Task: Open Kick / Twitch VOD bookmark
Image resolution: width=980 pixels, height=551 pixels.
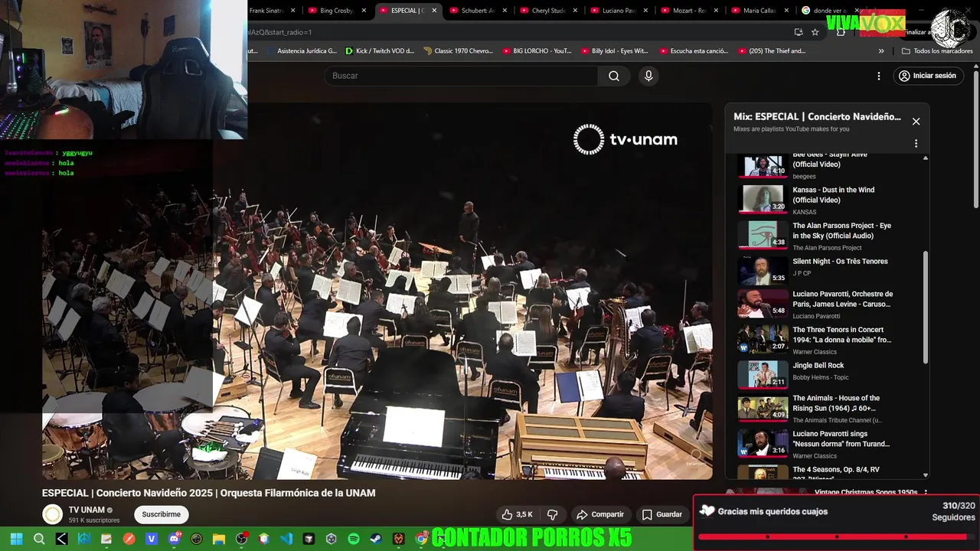Action: [379, 51]
